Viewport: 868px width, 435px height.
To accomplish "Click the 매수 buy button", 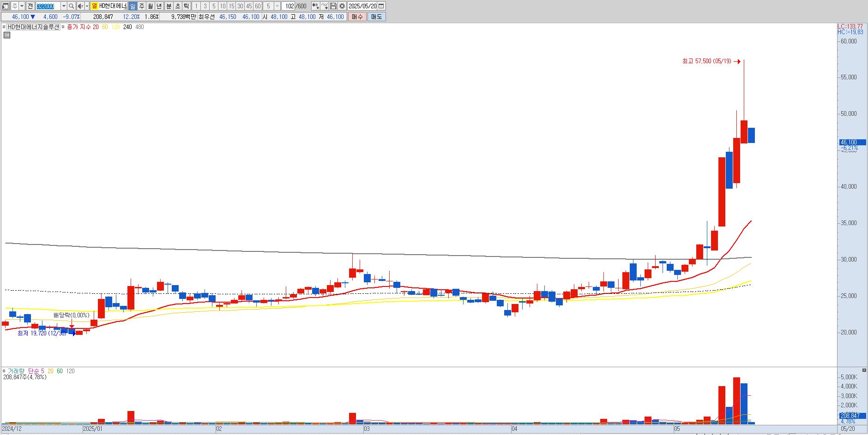I will (357, 17).
